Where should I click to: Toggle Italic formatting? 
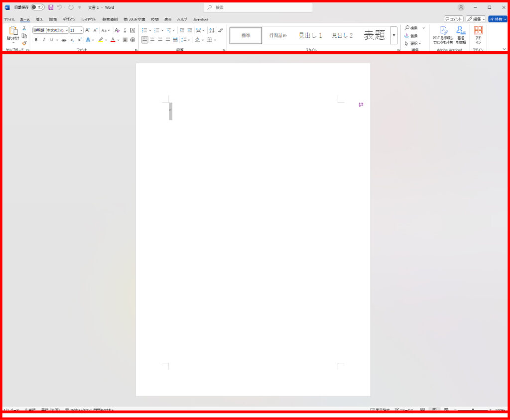tap(44, 40)
